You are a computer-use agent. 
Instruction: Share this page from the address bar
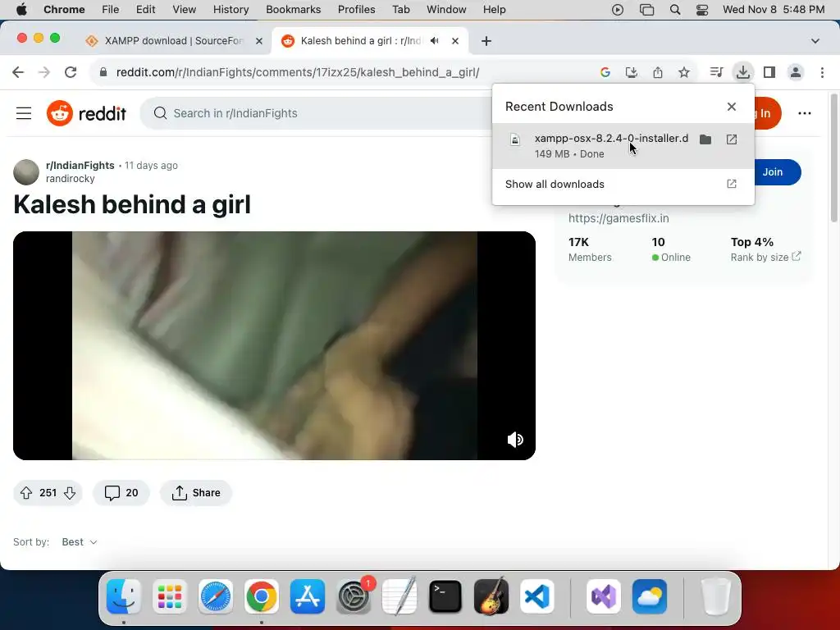(x=658, y=72)
